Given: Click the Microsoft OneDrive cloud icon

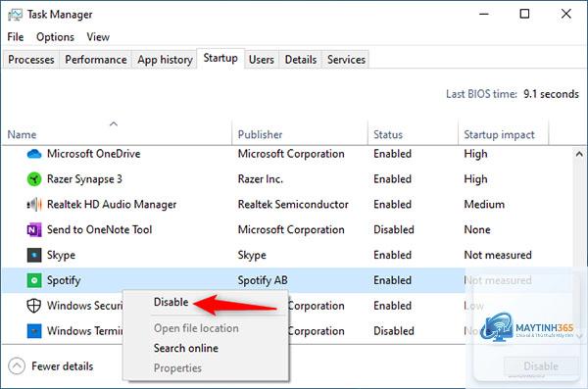Looking at the screenshot, I should tap(34, 154).
